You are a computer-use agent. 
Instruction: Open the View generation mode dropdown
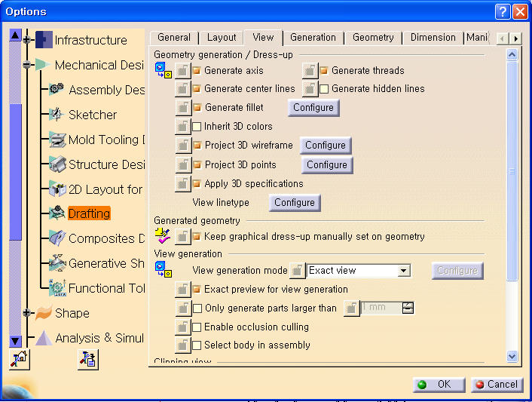[405, 271]
